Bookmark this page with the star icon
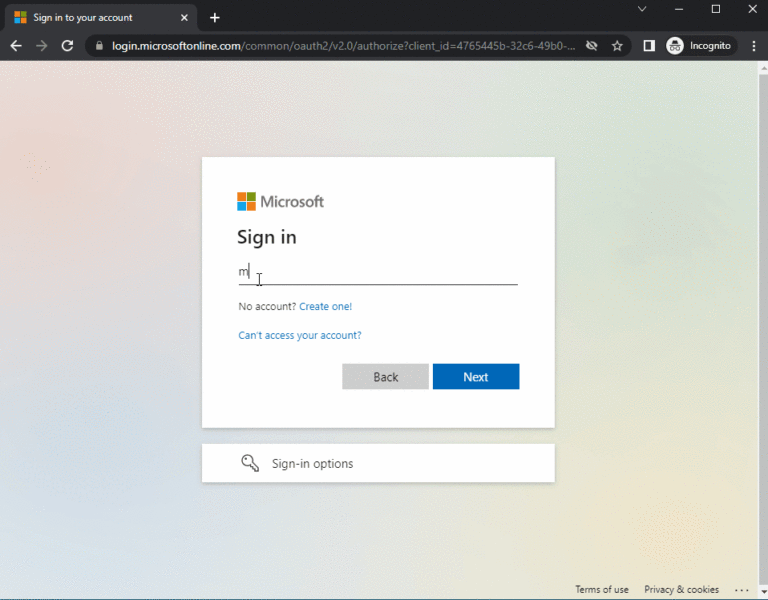Viewport: 768px width, 600px height. 617,46
